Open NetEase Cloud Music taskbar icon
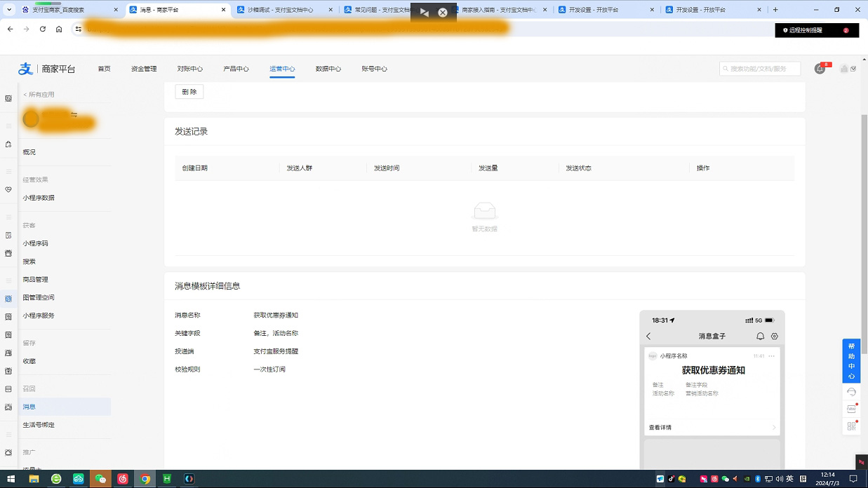 click(x=123, y=479)
